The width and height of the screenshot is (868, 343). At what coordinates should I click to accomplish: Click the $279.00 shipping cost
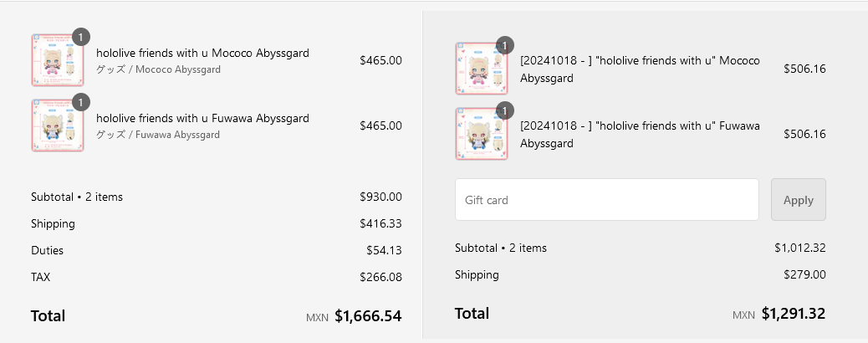pyautogui.click(x=804, y=274)
